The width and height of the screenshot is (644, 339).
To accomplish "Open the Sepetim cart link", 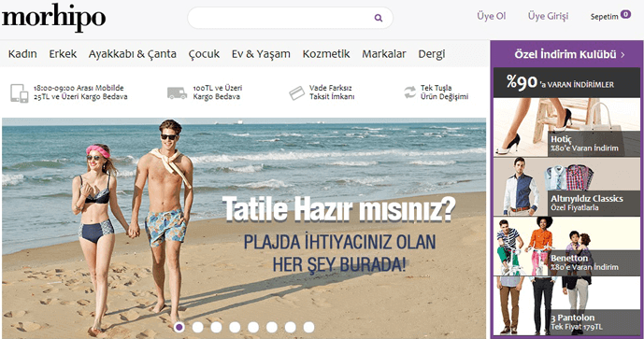I will 604,17.
